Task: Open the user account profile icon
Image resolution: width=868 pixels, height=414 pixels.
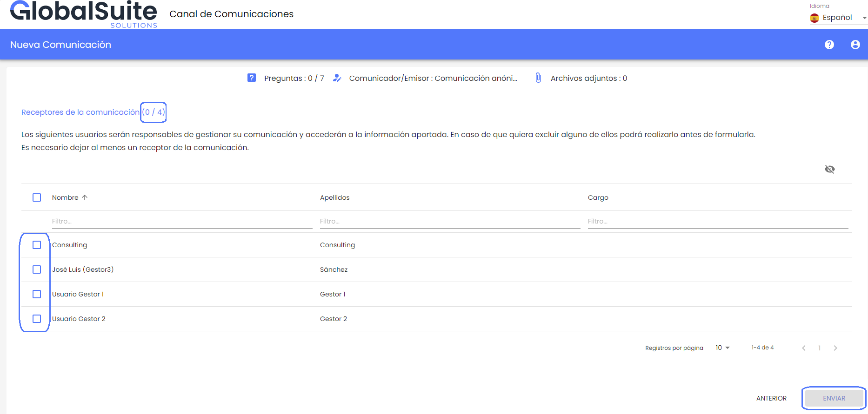Action: (855, 45)
